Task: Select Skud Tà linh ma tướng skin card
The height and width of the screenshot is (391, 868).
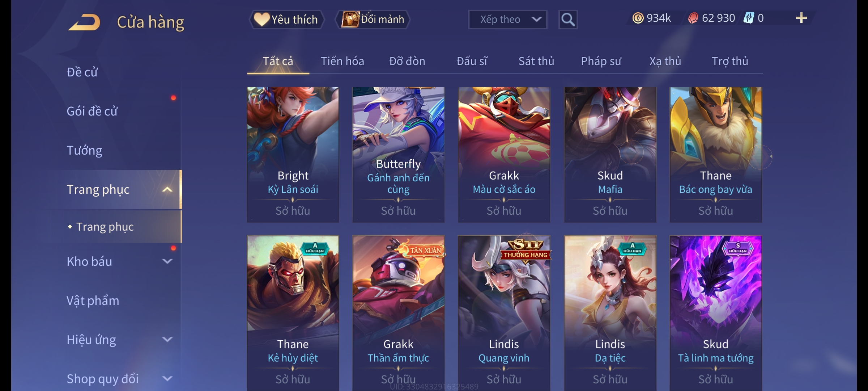Action: 716,313
